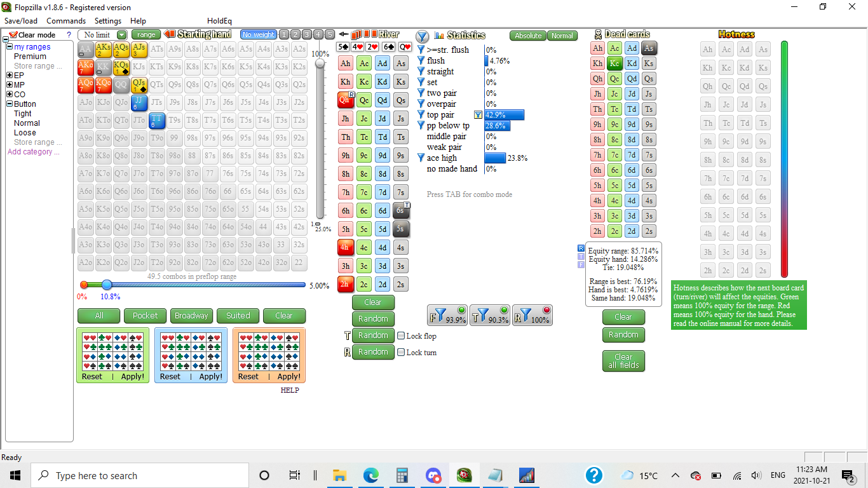Click the turn filter T 90.3% button
Viewport: 868px width, 488px height.
pos(490,315)
